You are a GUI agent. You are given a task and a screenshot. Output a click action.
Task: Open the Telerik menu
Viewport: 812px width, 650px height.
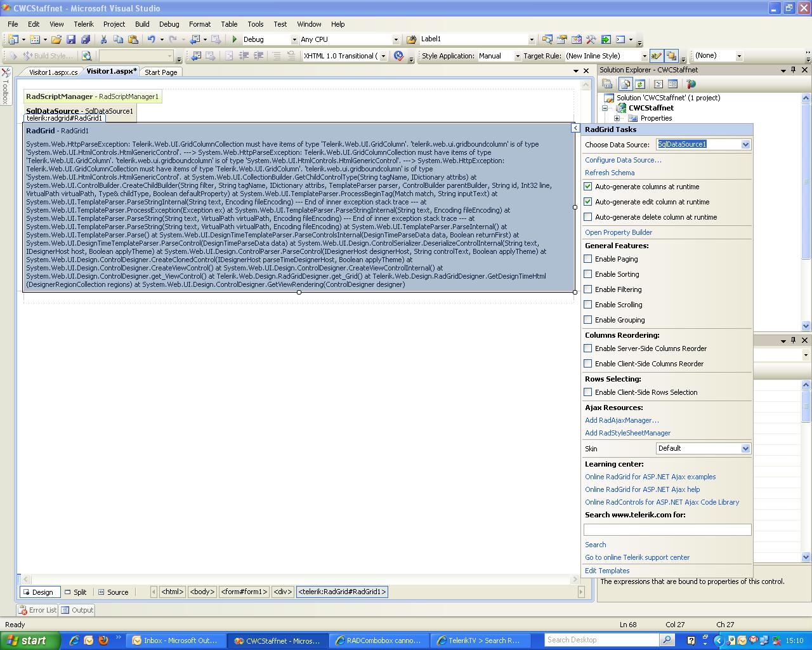click(x=83, y=24)
